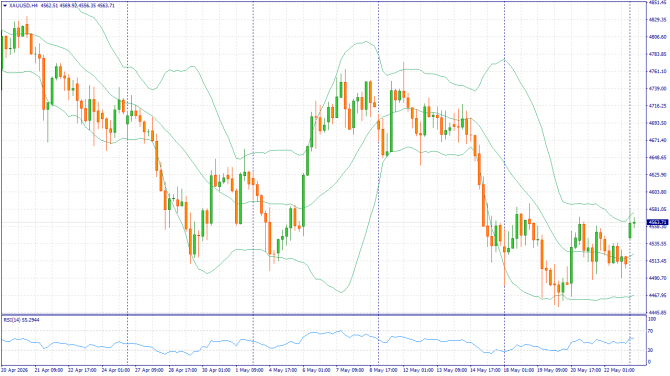Click the 4851.45 price axis label
The height and width of the screenshot is (376, 670).
pyautogui.click(x=657, y=3)
